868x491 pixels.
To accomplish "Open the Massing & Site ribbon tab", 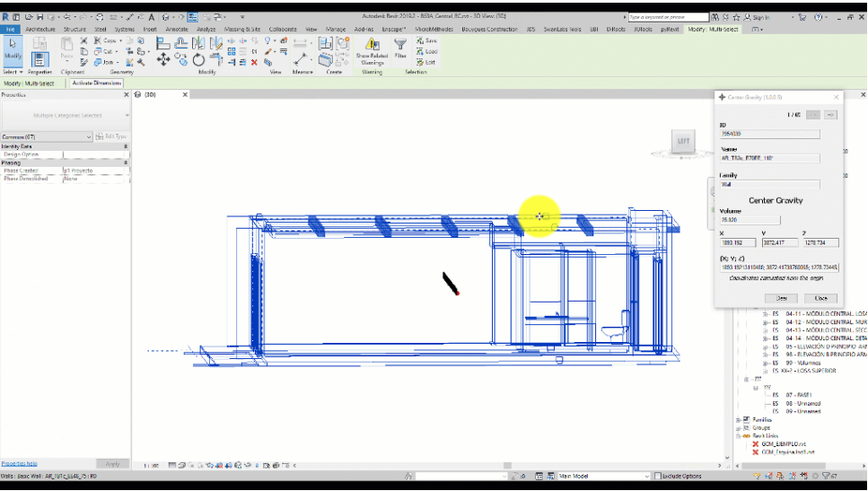I will [x=242, y=30].
